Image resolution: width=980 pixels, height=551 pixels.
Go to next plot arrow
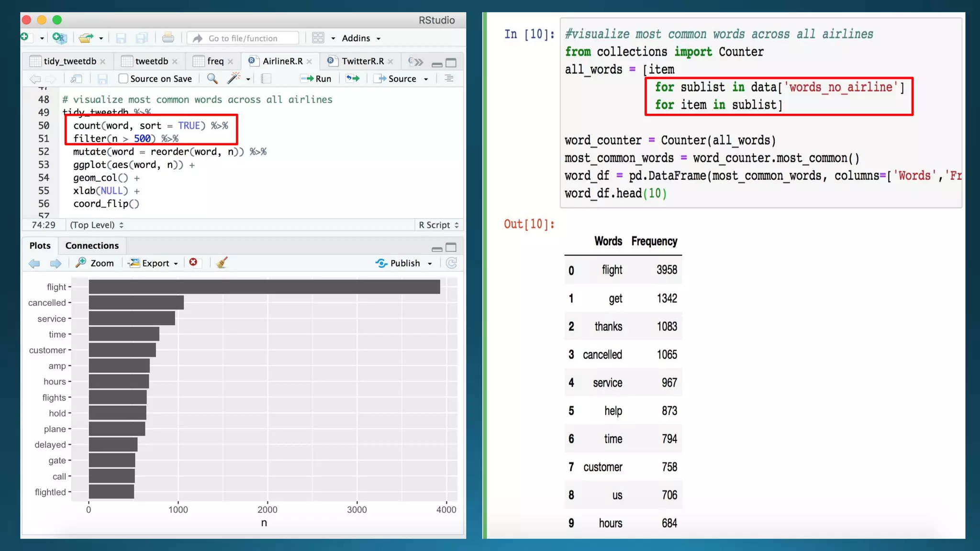click(x=56, y=263)
